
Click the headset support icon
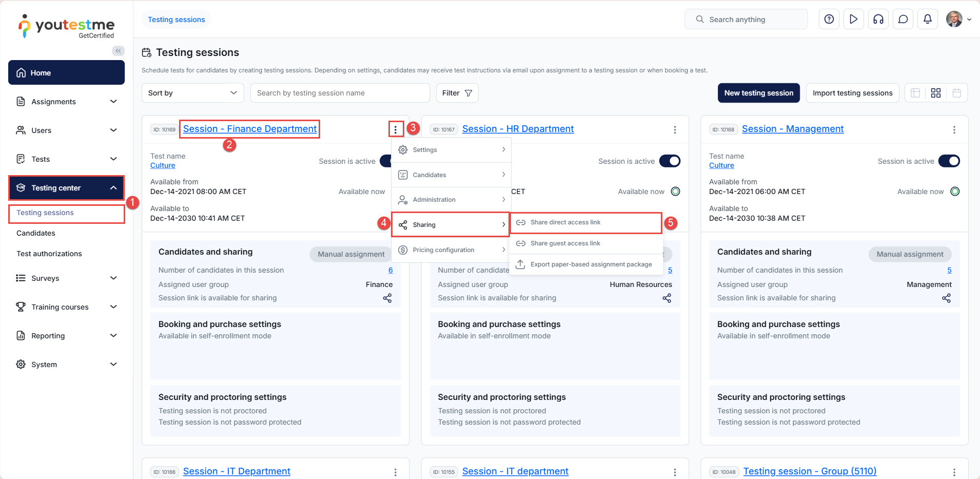tap(878, 20)
